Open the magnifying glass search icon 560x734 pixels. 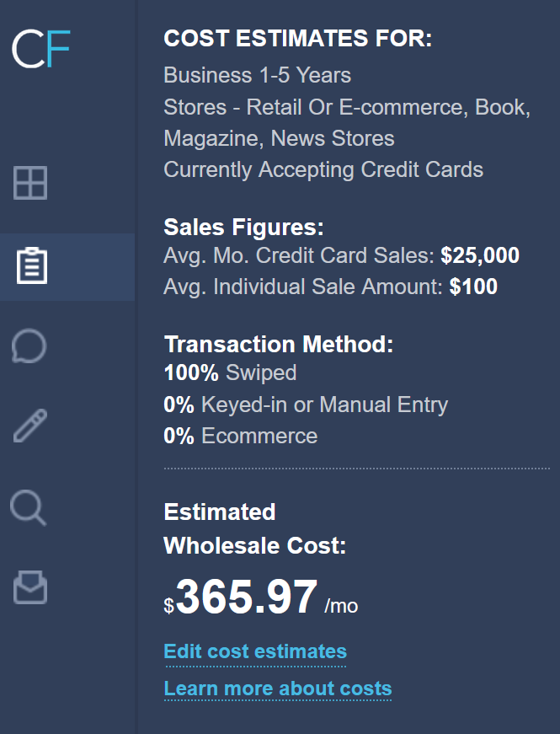29,508
